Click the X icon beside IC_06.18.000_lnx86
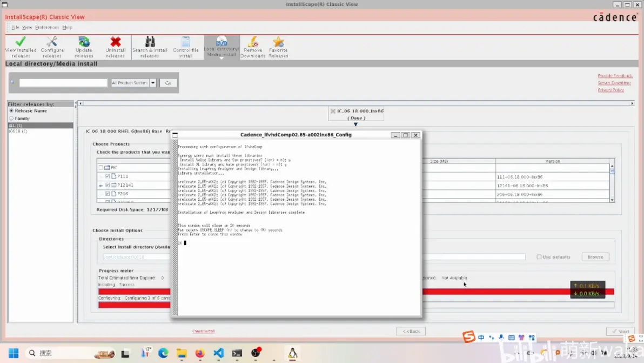644x363 pixels. point(333,111)
